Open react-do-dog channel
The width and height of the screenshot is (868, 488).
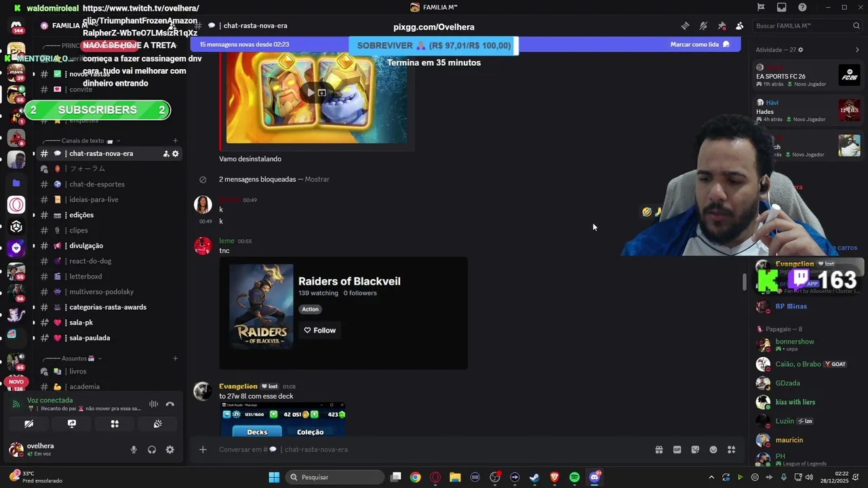(x=108, y=261)
